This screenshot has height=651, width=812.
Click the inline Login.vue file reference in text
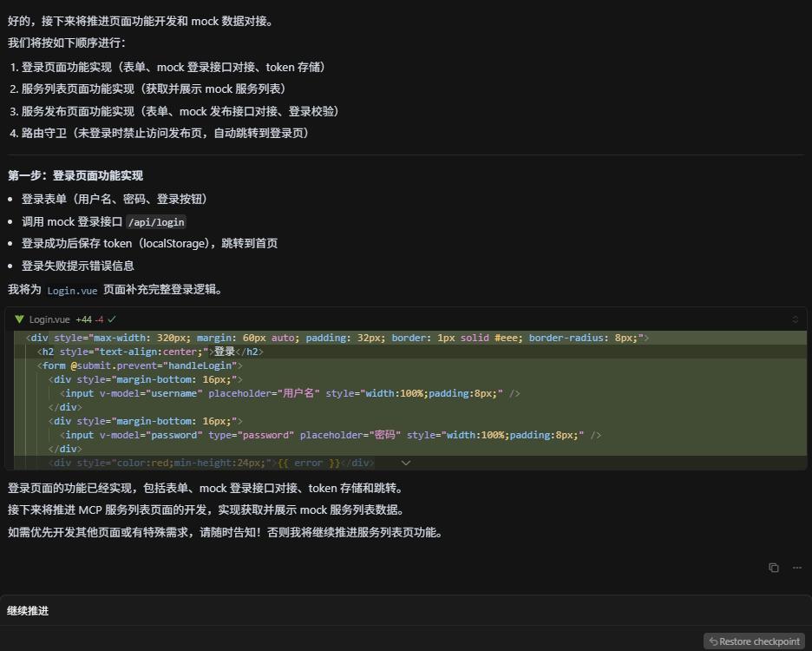click(x=72, y=291)
